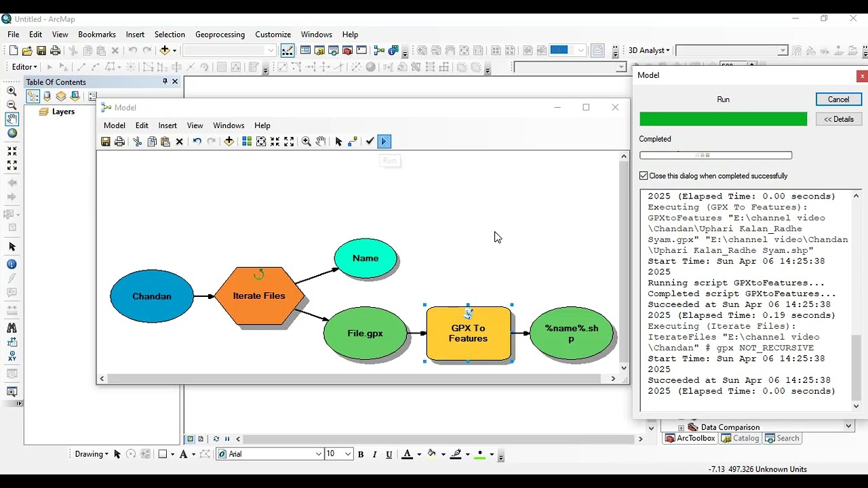Click the Full Extent globe tool
This screenshot has height=488, width=868.
pos(12,134)
